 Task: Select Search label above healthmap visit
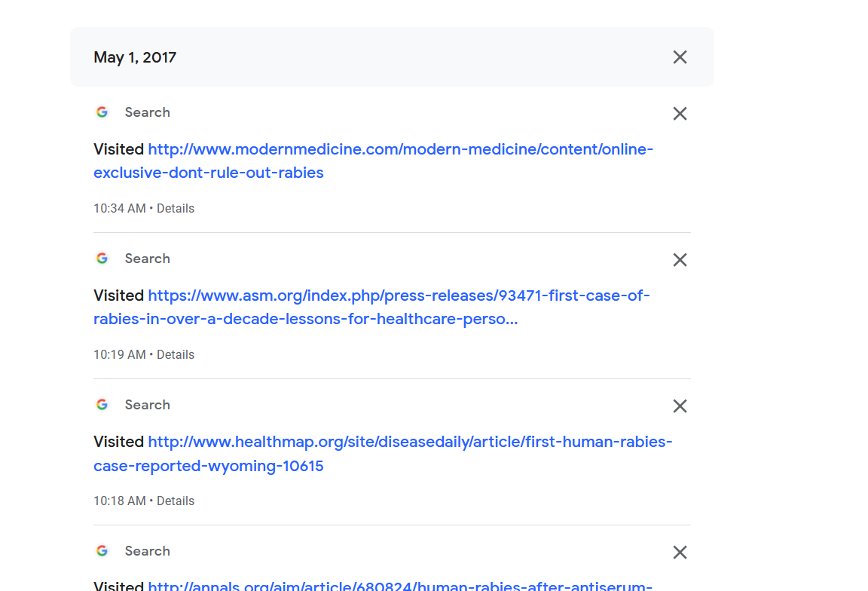pyautogui.click(x=147, y=405)
